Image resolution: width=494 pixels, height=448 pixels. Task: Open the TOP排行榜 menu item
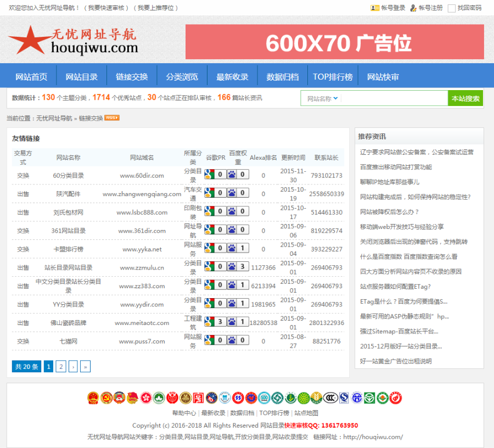[x=332, y=76]
